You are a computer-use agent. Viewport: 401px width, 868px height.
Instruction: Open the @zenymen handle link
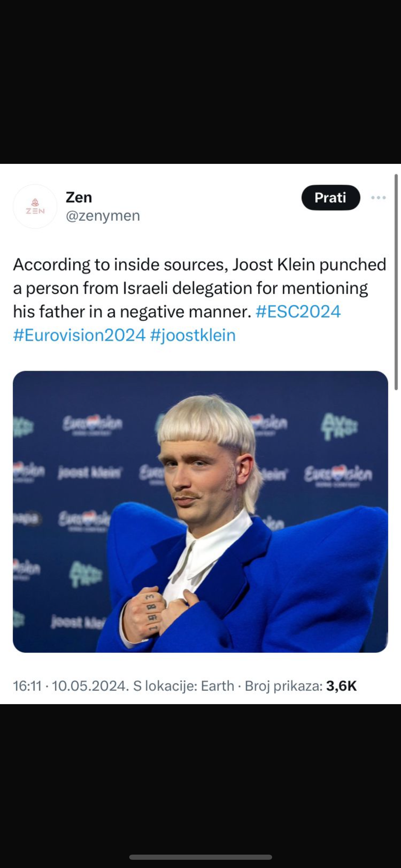(x=103, y=216)
